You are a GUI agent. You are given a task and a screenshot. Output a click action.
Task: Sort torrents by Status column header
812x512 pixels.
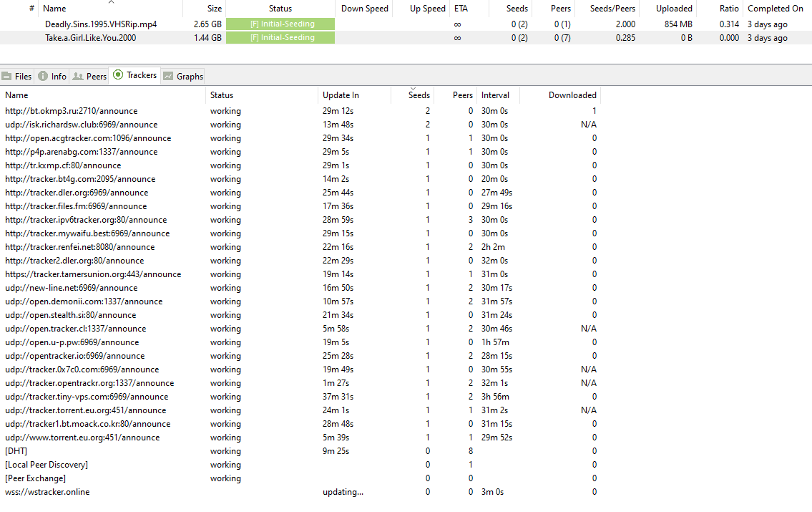(x=280, y=9)
